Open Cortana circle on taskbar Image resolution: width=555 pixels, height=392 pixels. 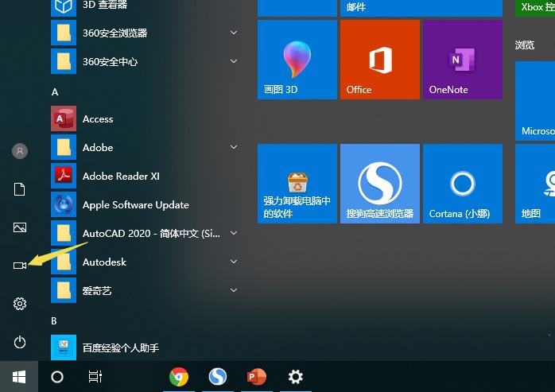pyautogui.click(x=57, y=377)
